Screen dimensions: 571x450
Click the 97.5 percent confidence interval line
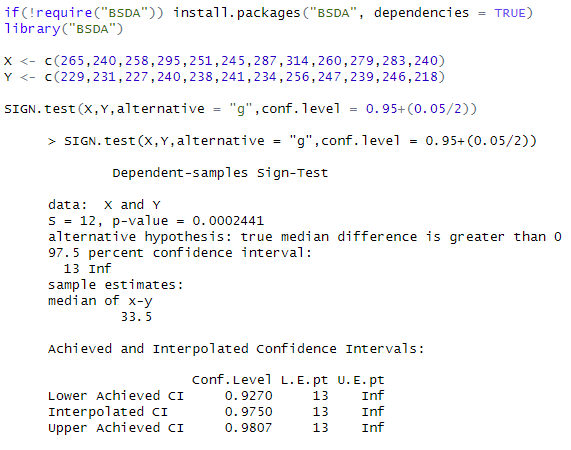coord(180,253)
